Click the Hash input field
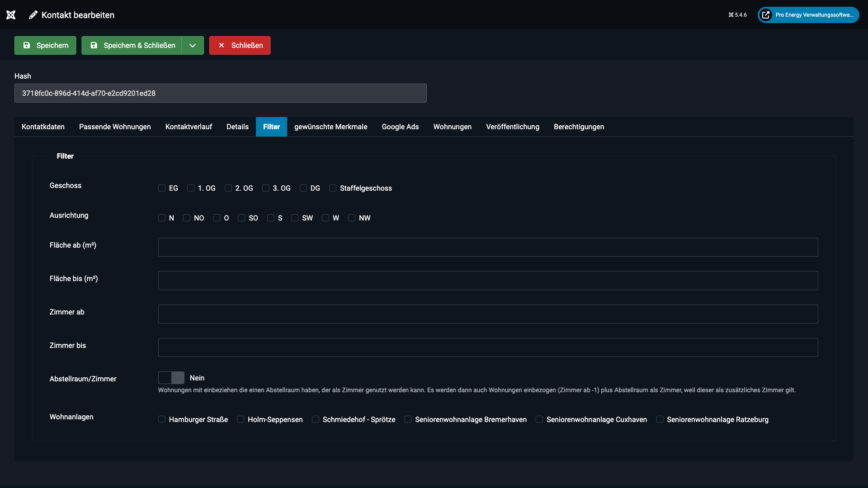 coord(221,93)
